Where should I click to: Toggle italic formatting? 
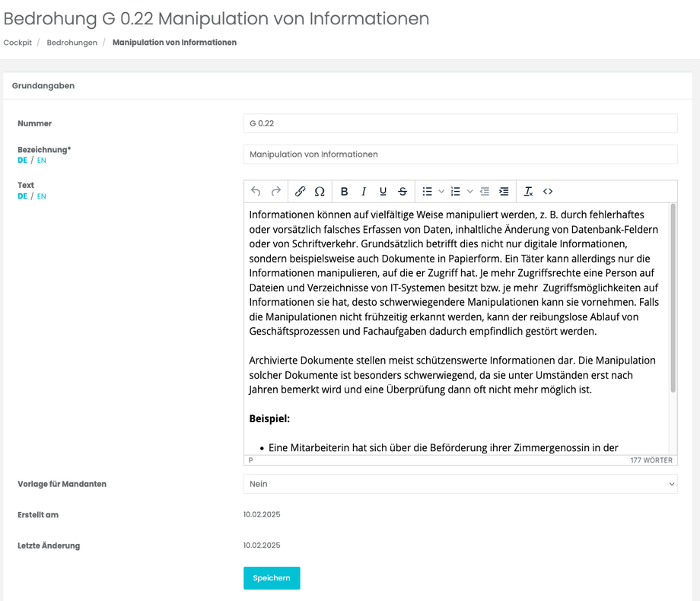364,192
